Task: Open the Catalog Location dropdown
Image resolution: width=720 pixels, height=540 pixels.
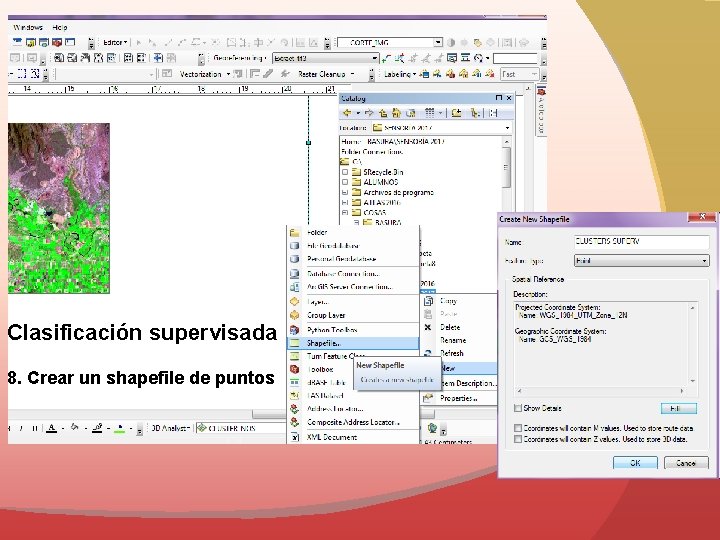Action: click(507, 128)
